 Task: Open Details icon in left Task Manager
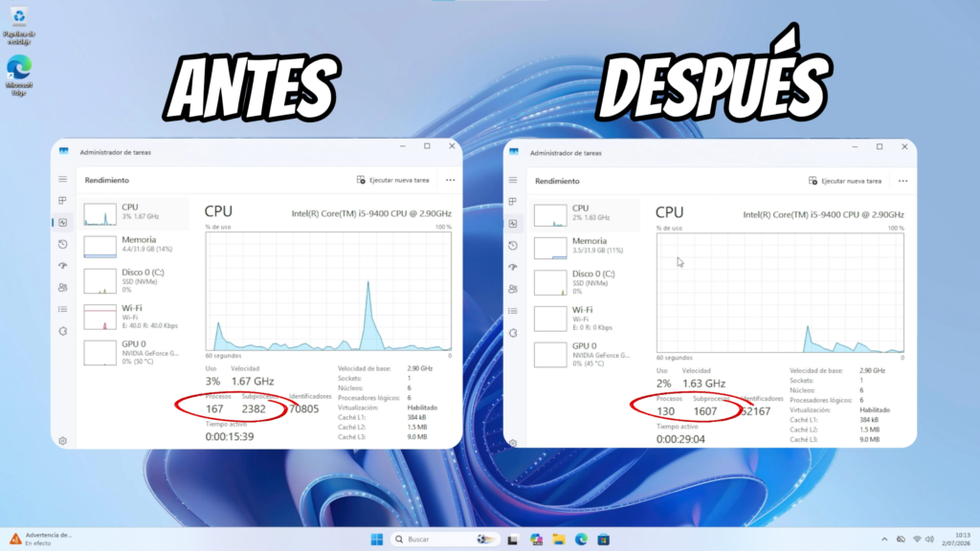click(62, 309)
